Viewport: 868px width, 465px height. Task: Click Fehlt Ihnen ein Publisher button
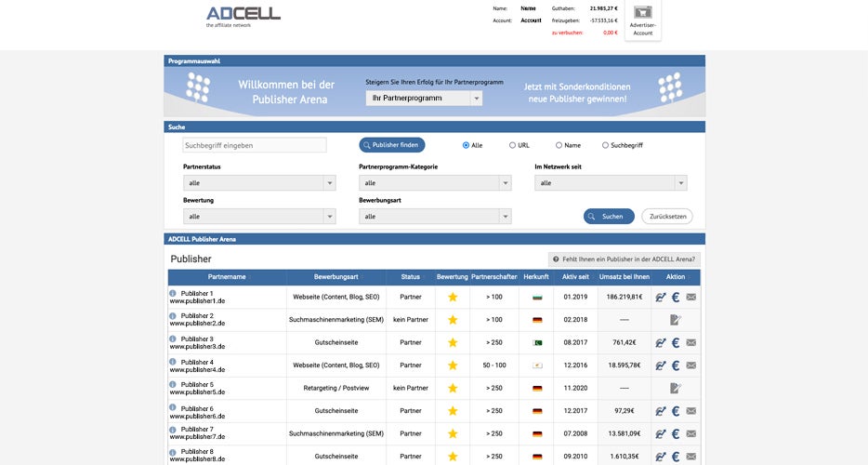(x=624, y=259)
